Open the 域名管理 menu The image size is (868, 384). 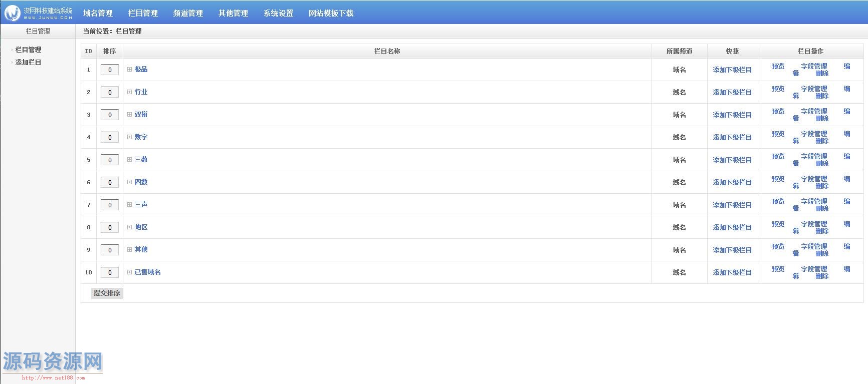98,14
